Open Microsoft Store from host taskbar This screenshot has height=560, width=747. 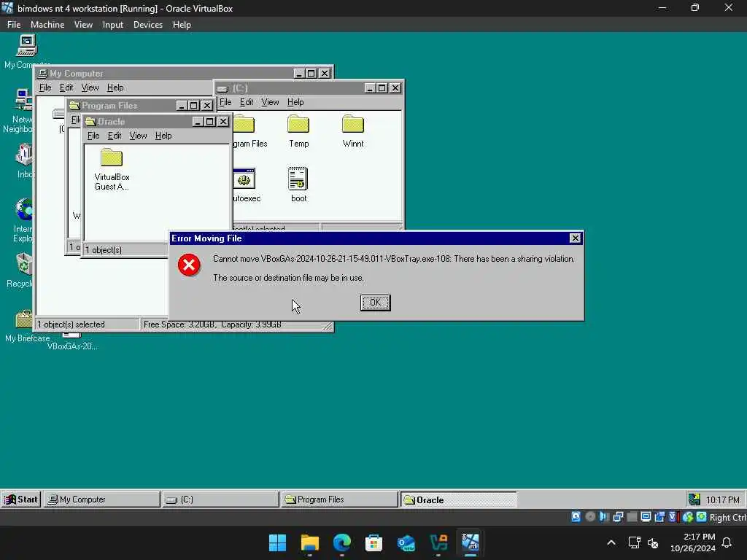(374, 542)
